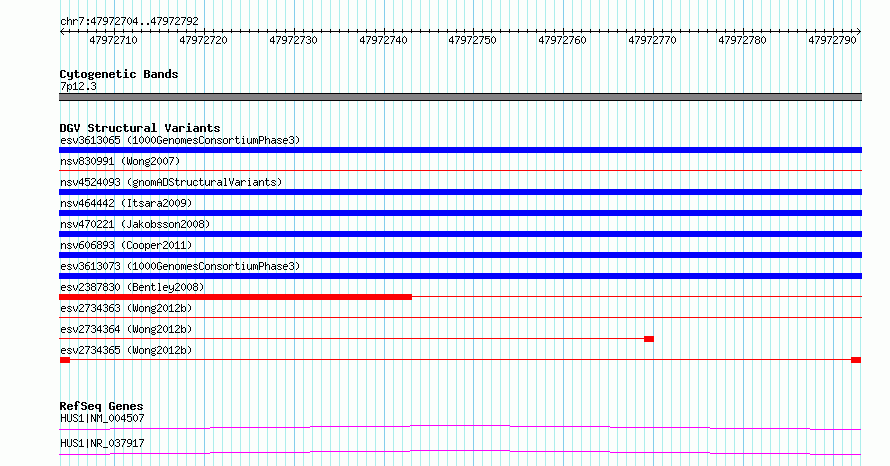This screenshot has height=466, width=890.
Task: Open variant nsv470221 (Jakobsson2008) label
Action: point(135,224)
